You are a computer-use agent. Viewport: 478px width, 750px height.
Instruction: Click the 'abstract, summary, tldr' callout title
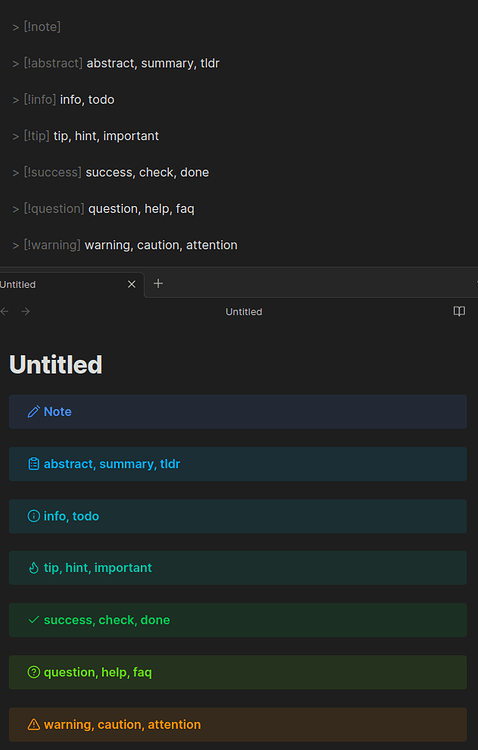click(x=112, y=464)
